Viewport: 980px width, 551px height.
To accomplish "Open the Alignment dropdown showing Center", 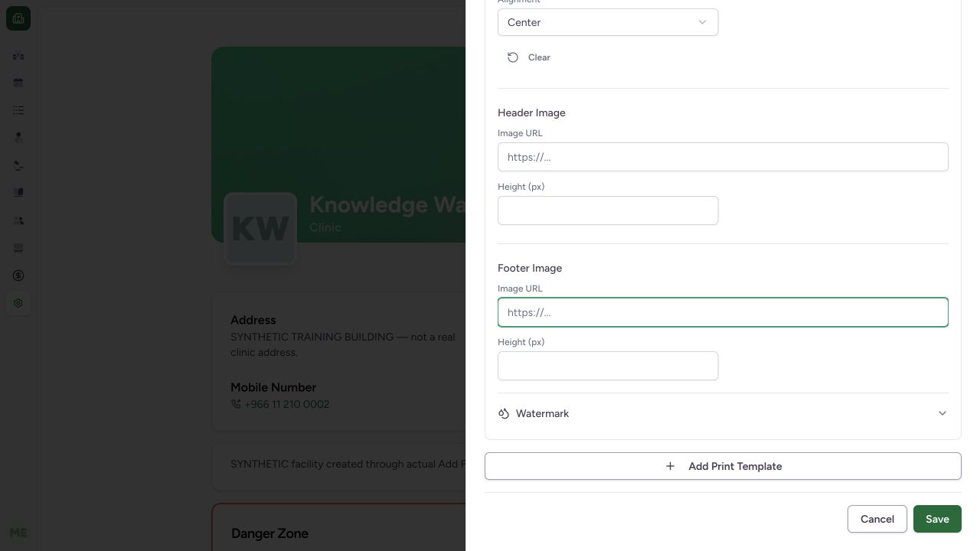I will click(608, 22).
